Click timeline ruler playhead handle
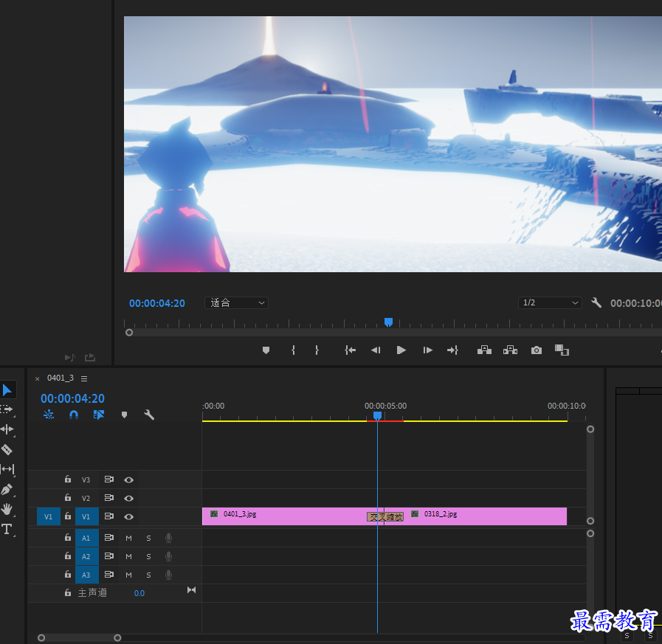The image size is (662, 644). (377, 416)
